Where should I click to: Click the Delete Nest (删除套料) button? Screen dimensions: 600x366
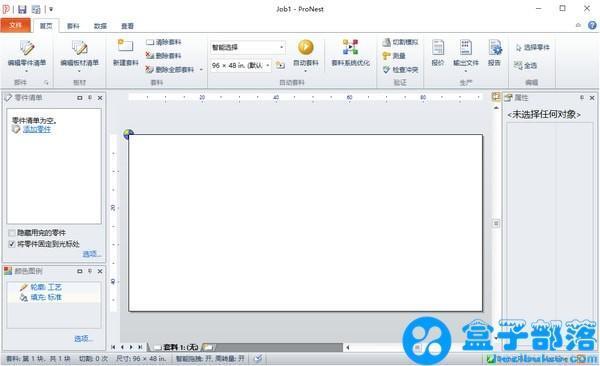[164, 56]
